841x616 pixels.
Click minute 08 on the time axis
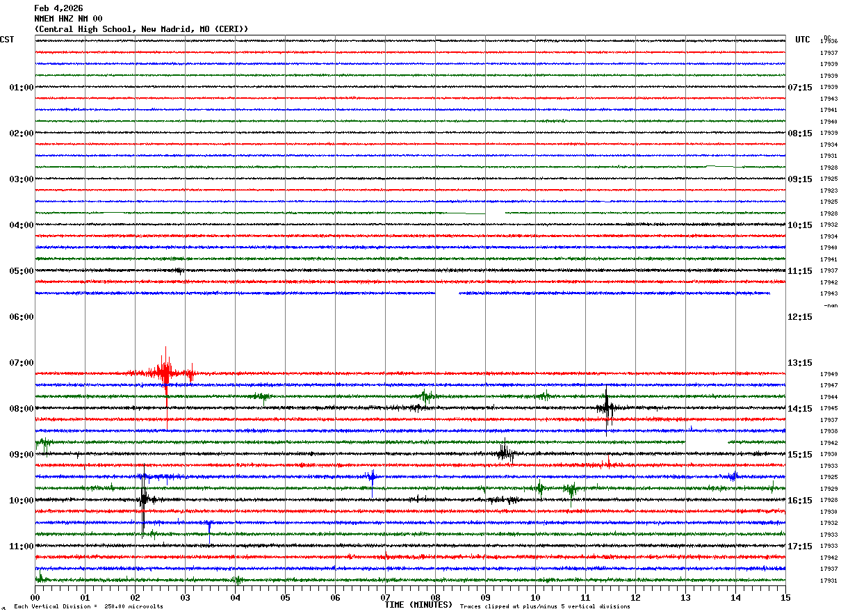435,597
